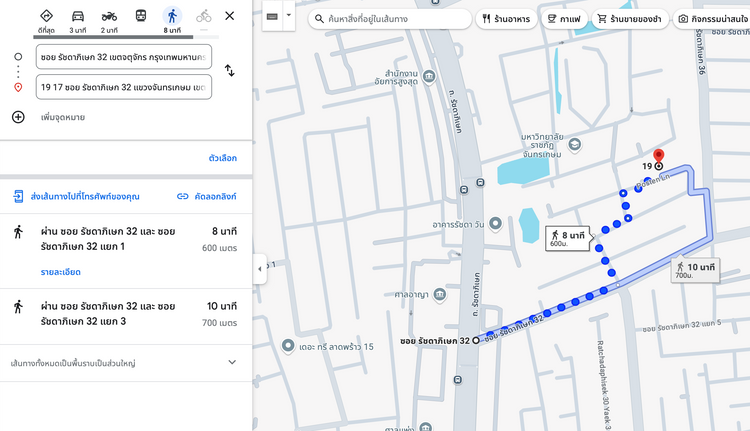Click the red destination pin on the map
The height and width of the screenshot is (431, 750).
click(658, 158)
